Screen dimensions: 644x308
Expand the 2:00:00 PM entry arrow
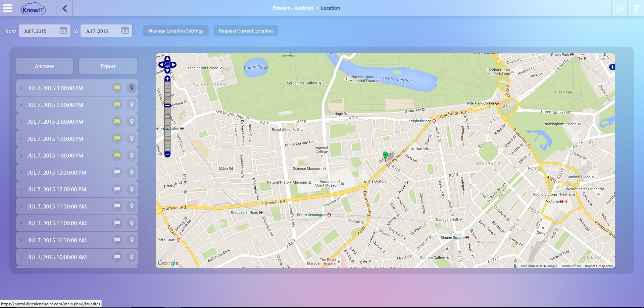[21, 122]
